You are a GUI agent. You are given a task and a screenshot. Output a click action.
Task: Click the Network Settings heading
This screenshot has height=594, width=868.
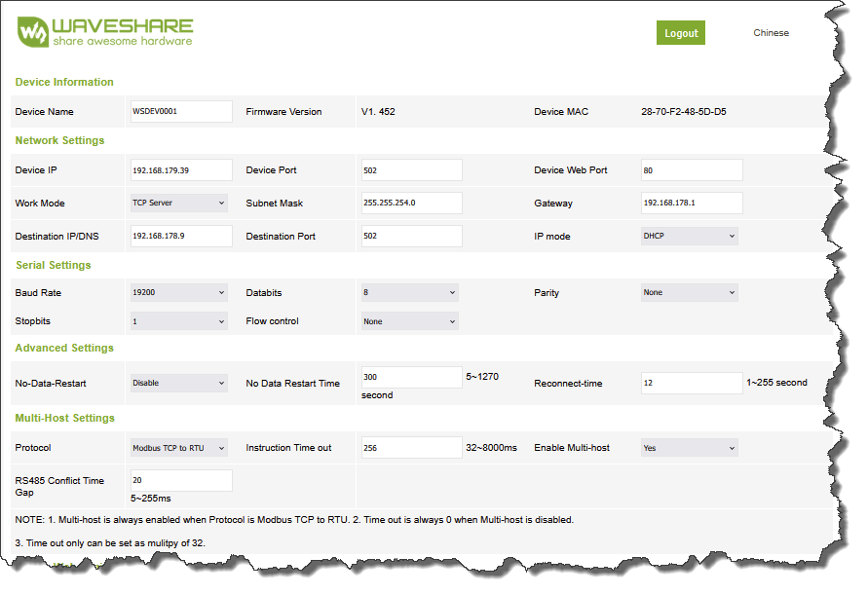[59, 140]
